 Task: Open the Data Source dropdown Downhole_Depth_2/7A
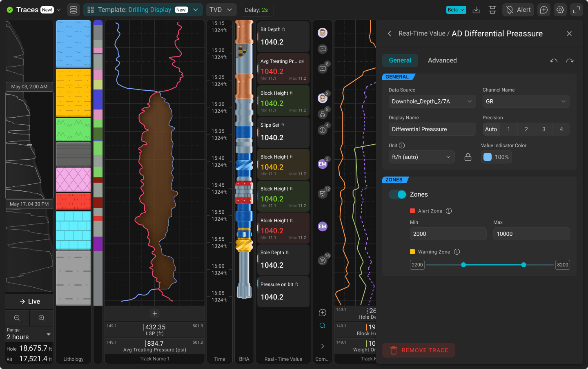click(x=432, y=101)
